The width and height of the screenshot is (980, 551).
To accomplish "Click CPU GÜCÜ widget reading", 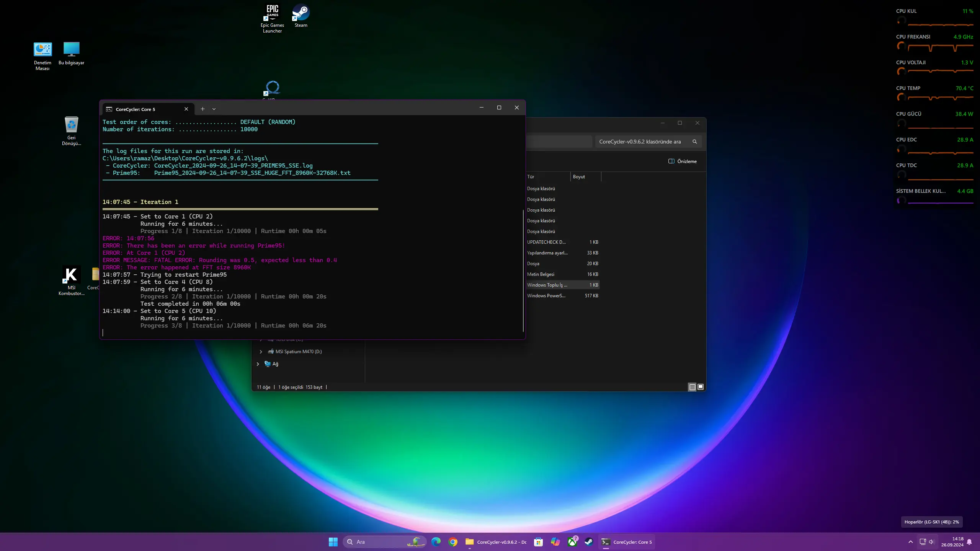I will click(x=964, y=114).
